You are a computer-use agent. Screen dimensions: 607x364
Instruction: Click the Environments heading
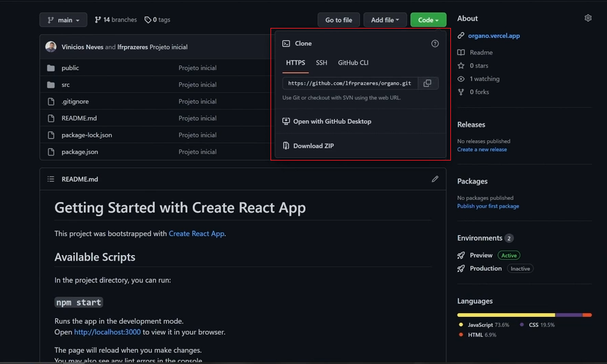click(480, 238)
